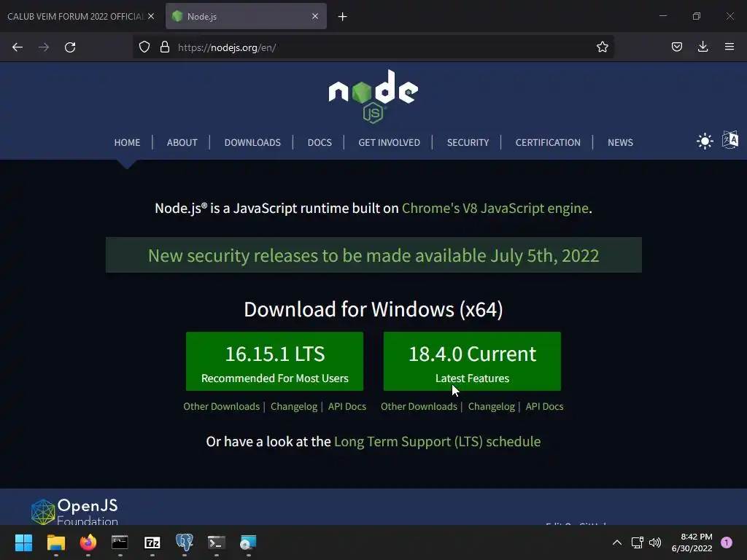Open Other Downloads under the LTS button

222,406
